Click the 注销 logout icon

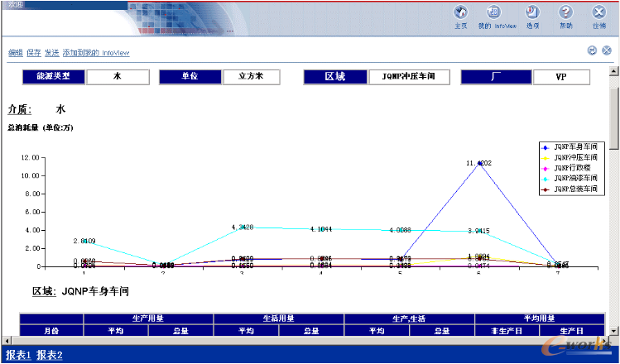598,13
